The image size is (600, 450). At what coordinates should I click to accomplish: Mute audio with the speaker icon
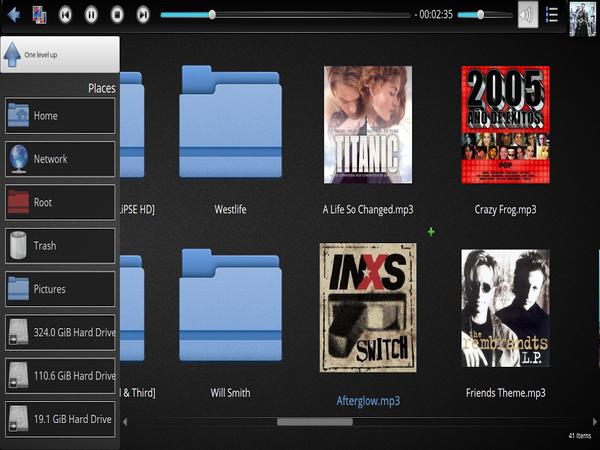527,15
